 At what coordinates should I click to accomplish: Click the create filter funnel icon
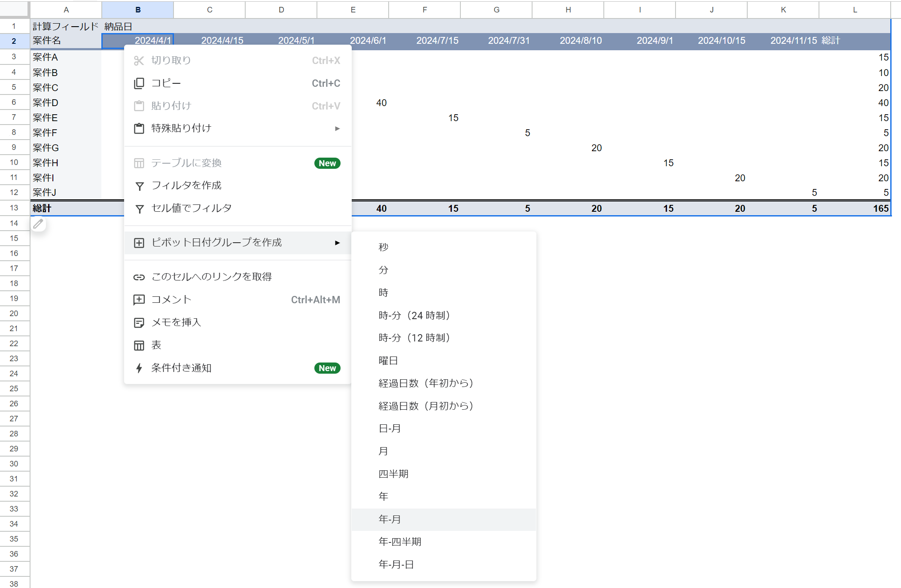point(139,186)
